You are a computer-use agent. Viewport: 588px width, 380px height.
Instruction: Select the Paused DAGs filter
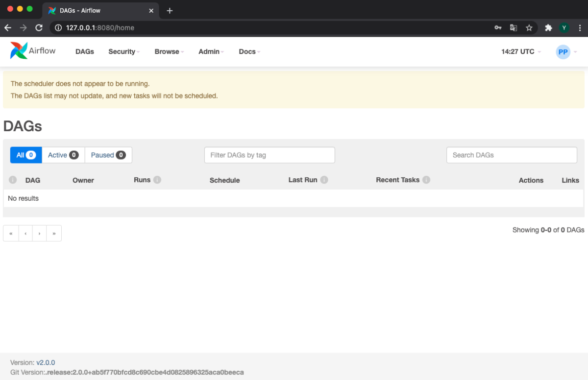[108, 155]
